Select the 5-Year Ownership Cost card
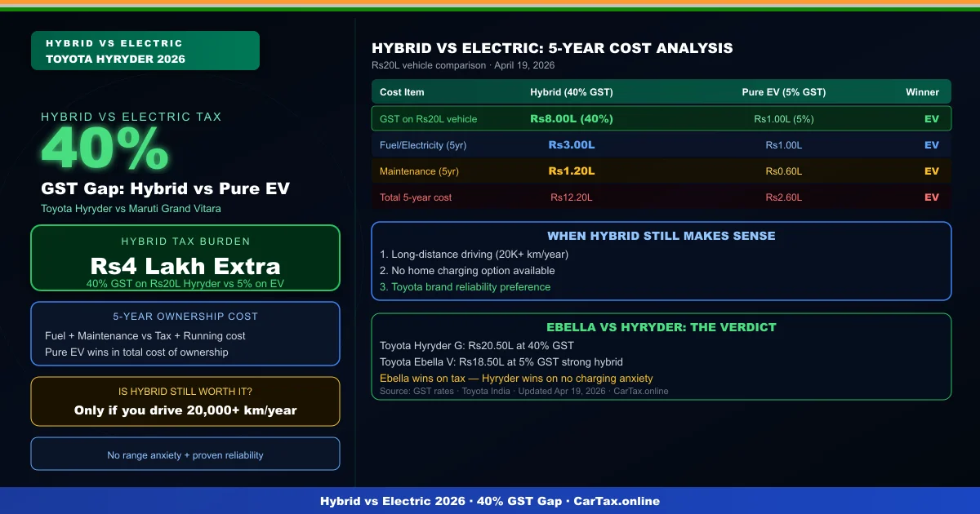The width and height of the screenshot is (980, 514). click(185, 333)
